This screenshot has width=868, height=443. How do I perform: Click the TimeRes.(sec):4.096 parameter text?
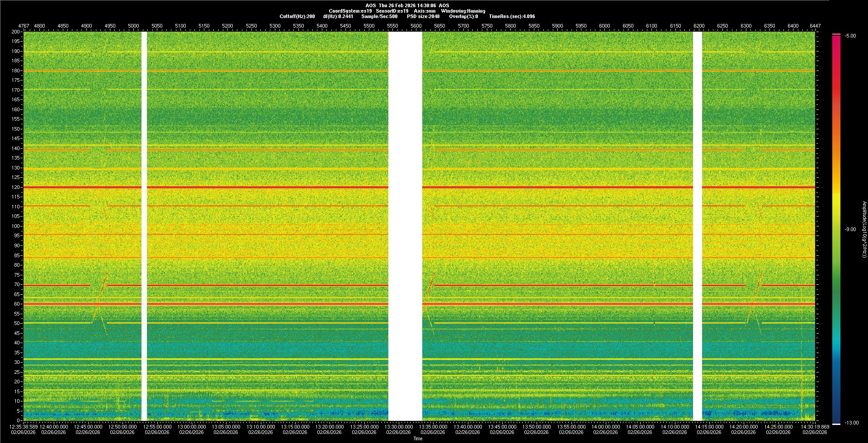coord(512,16)
